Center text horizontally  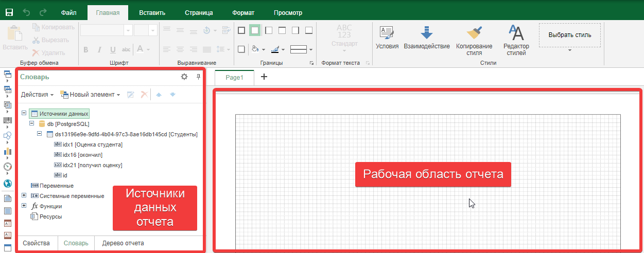[x=180, y=49]
